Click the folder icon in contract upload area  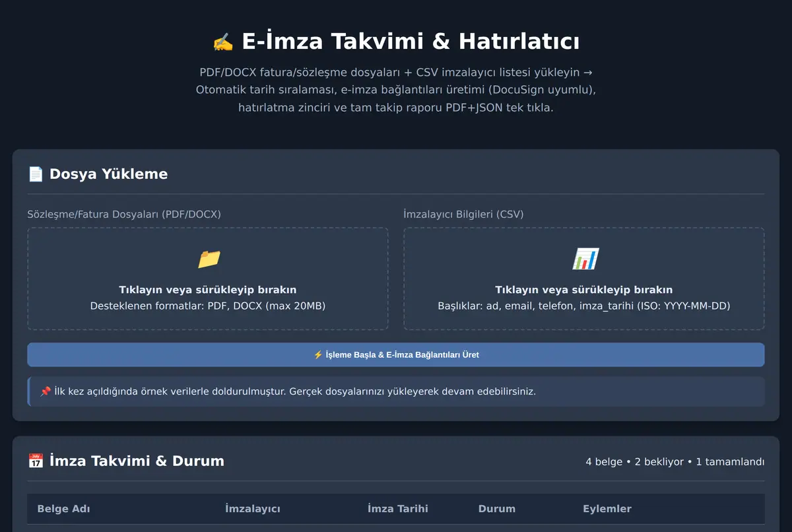tap(209, 259)
